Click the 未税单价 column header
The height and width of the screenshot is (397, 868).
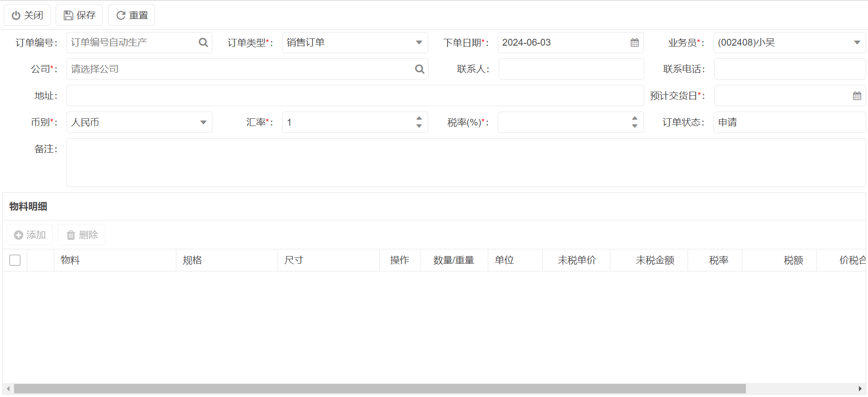(576, 260)
